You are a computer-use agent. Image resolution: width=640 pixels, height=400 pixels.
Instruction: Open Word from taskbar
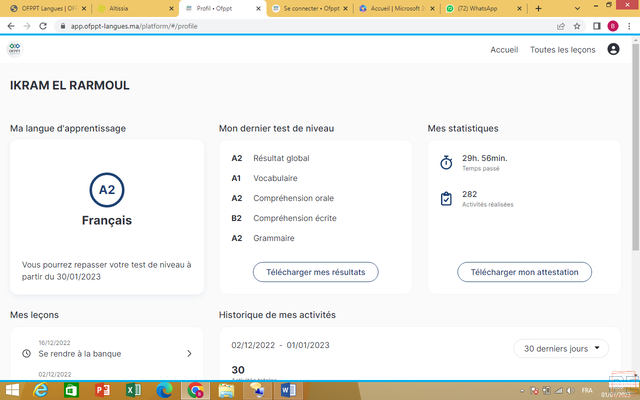coord(288,391)
